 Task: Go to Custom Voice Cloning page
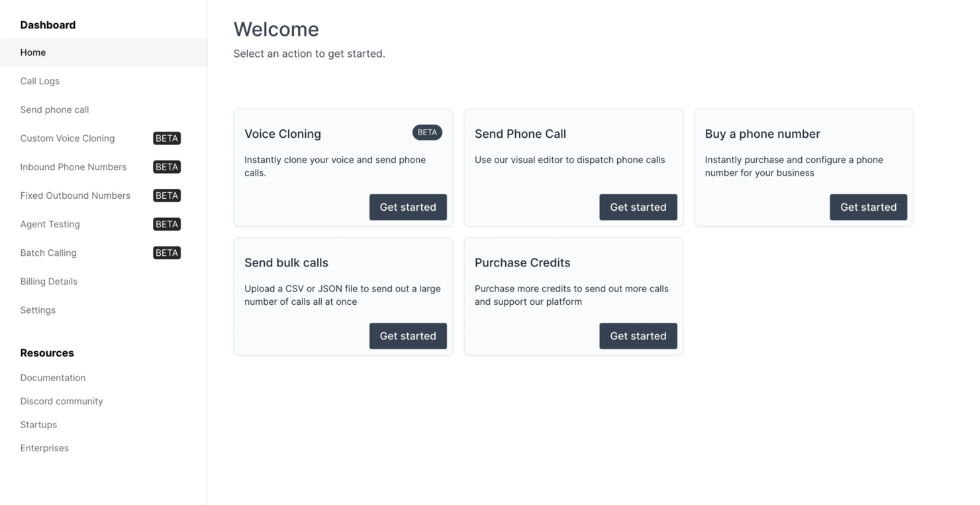103,138
